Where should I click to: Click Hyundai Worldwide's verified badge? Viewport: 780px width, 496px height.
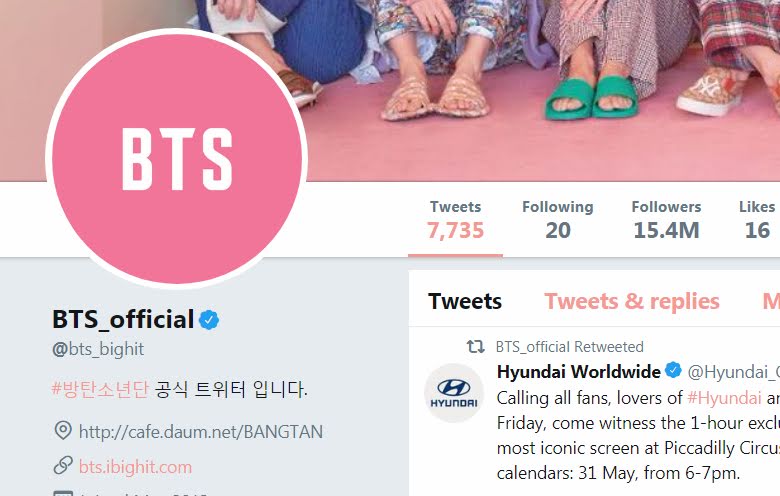click(674, 371)
